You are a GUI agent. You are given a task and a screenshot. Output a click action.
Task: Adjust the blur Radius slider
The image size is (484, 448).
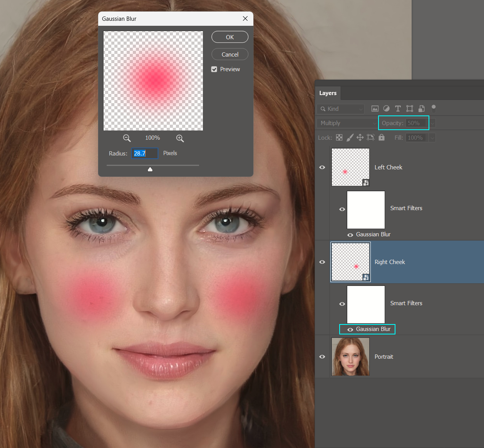click(150, 169)
